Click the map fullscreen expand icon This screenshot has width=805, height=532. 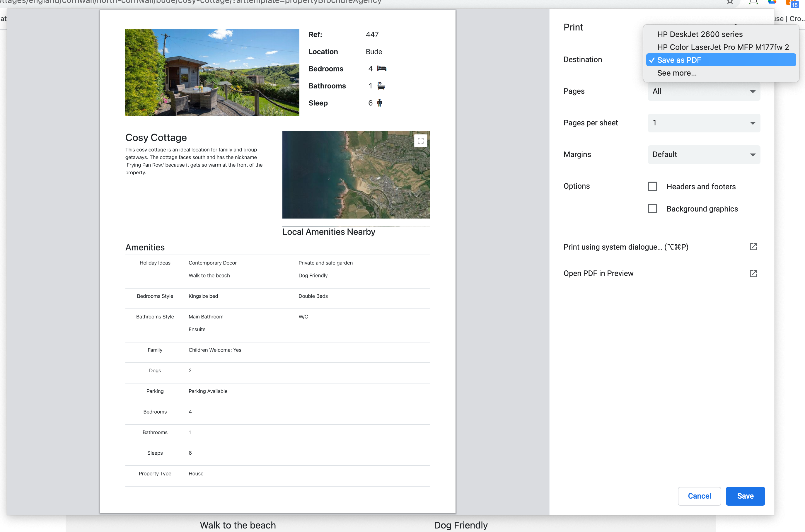420,140
